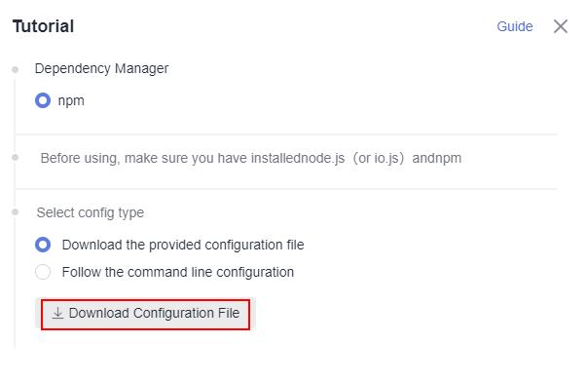Click the installednode.js text in the prerequisite

point(298,159)
